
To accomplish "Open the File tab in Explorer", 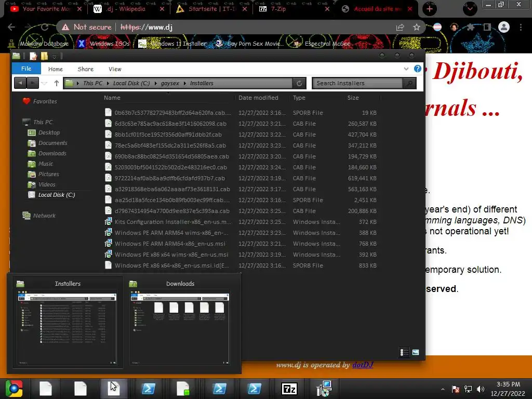I will point(26,69).
